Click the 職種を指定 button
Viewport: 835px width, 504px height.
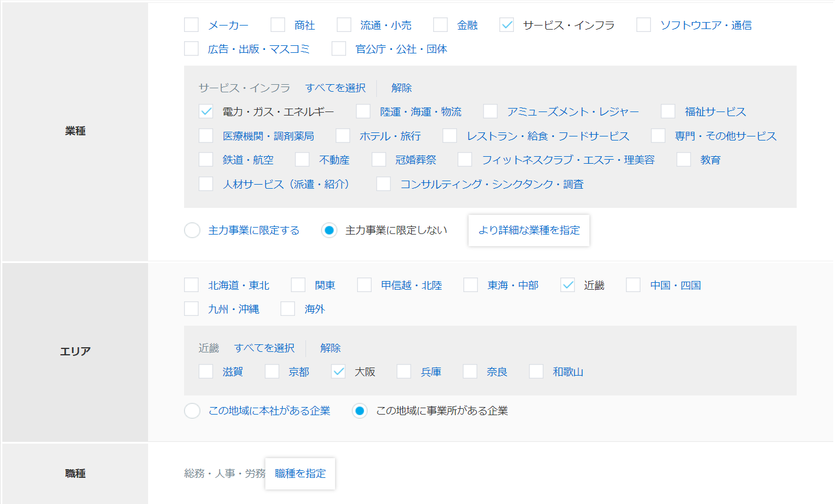pos(300,473)
